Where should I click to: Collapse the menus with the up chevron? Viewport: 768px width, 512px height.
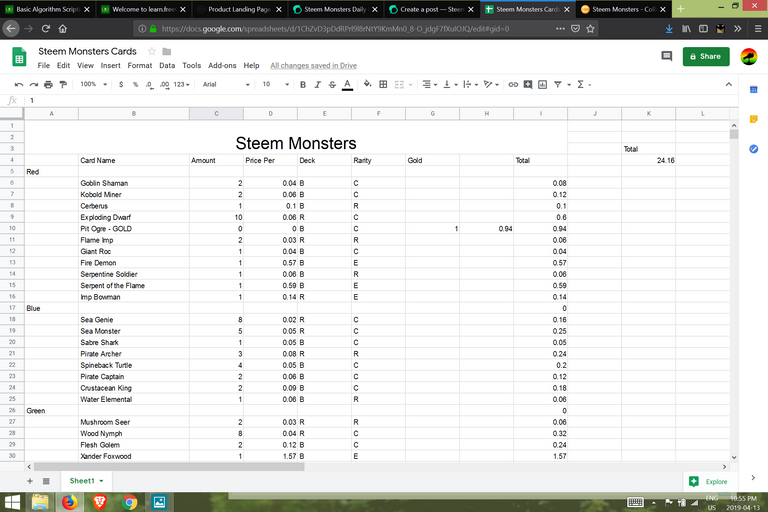tap(729, 85)
